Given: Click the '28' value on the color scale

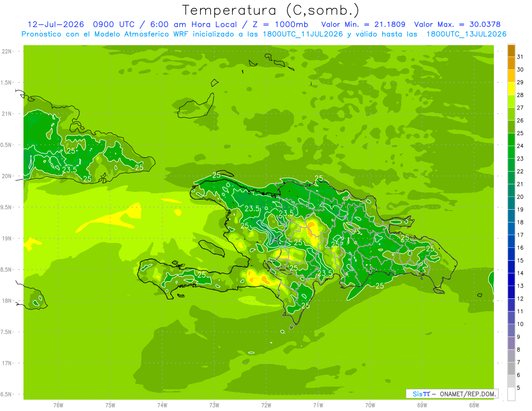Looking at the screenshot, I should 520,95.
